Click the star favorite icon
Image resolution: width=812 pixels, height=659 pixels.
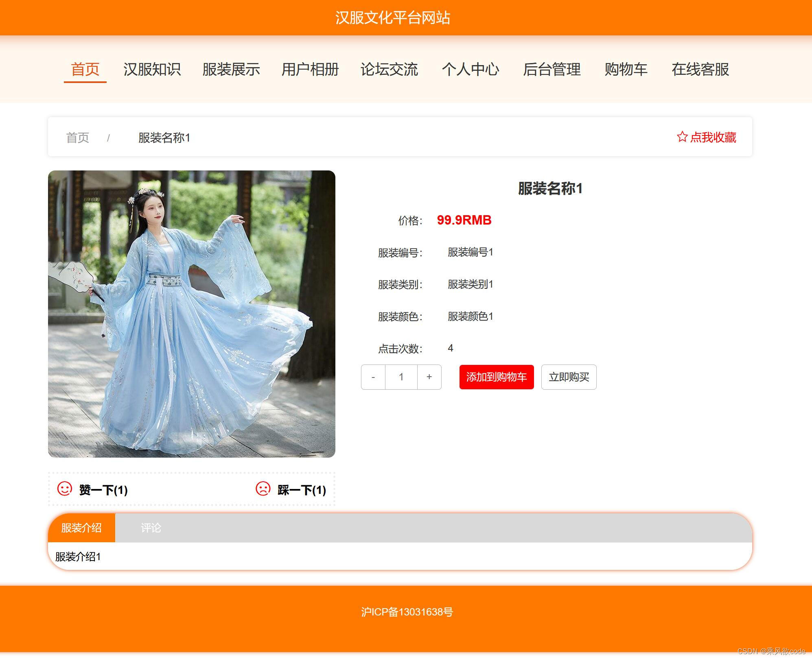pos(682,137)
